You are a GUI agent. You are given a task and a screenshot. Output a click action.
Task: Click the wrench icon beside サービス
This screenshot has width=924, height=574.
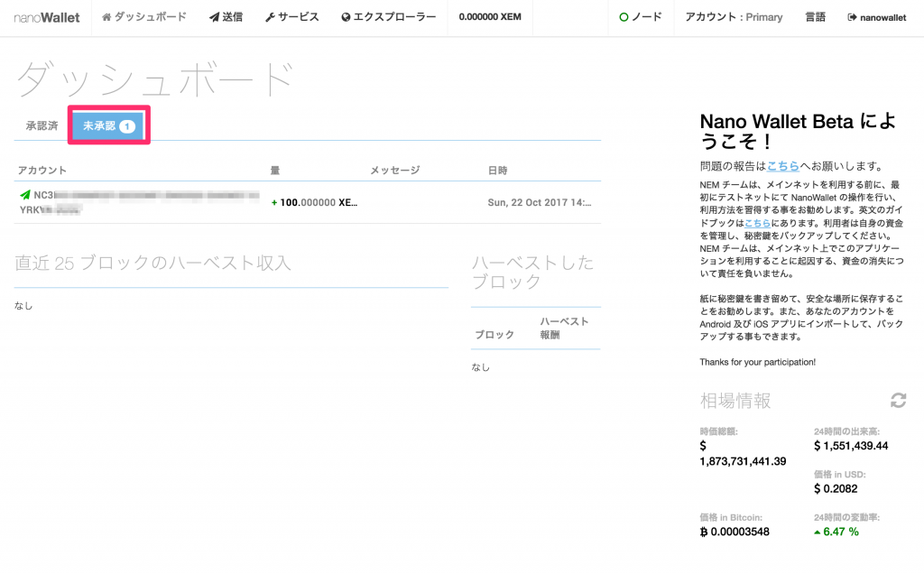click(270, 18)
